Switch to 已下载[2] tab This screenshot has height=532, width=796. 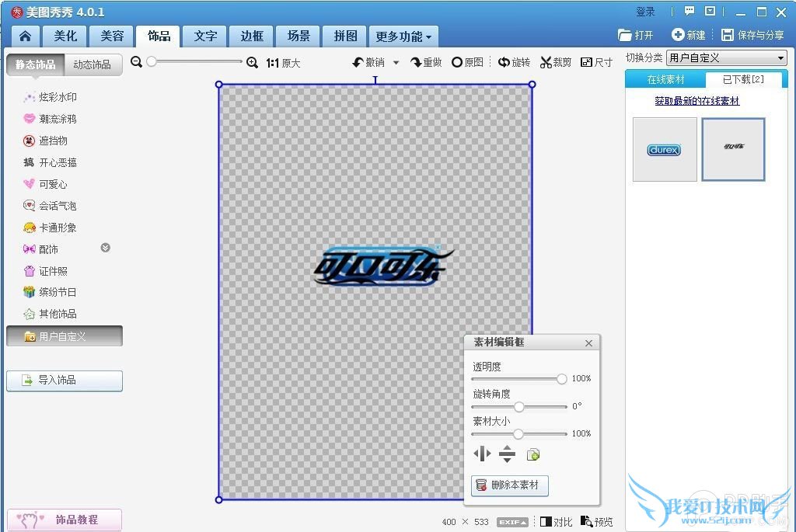(x=743, y=80)
